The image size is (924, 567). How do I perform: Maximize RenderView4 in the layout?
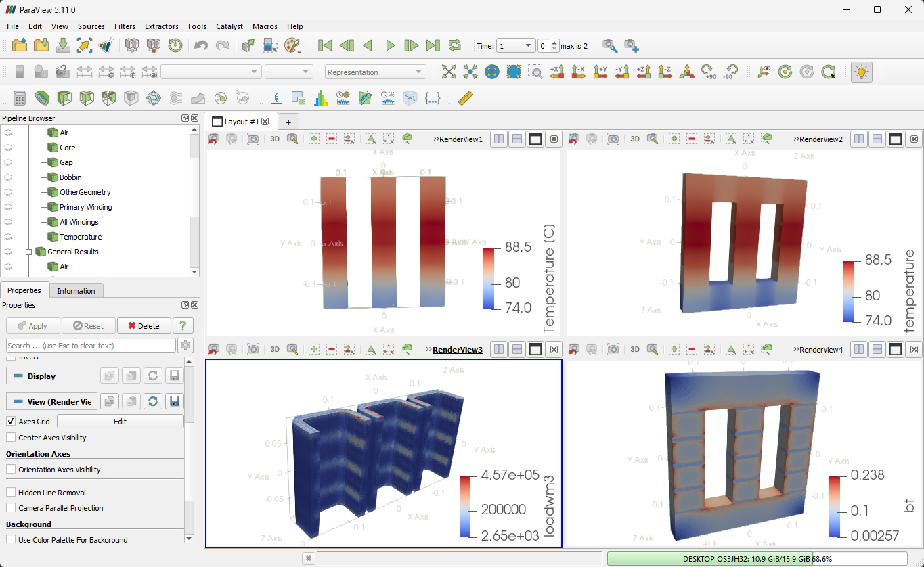(x=895, y=350)
